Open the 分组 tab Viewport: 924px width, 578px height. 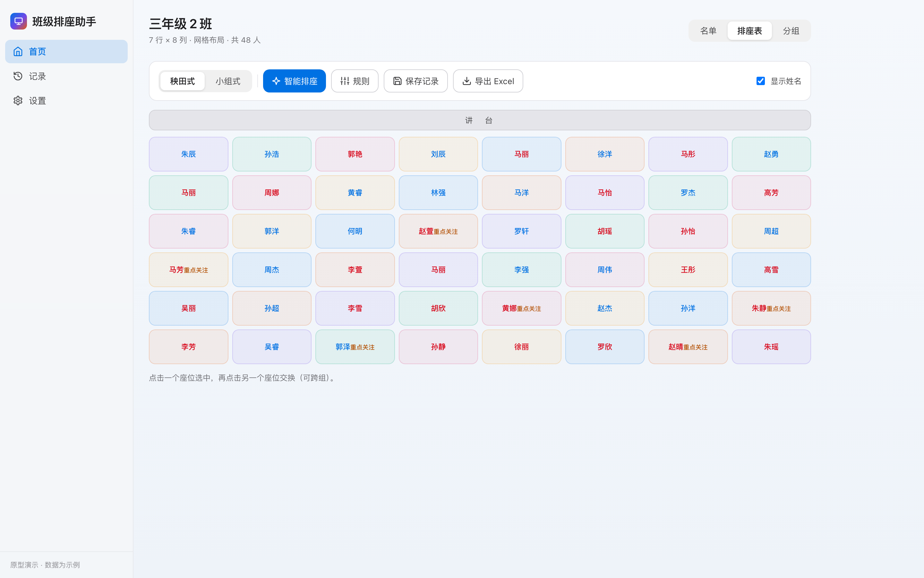tap(791, 31)
